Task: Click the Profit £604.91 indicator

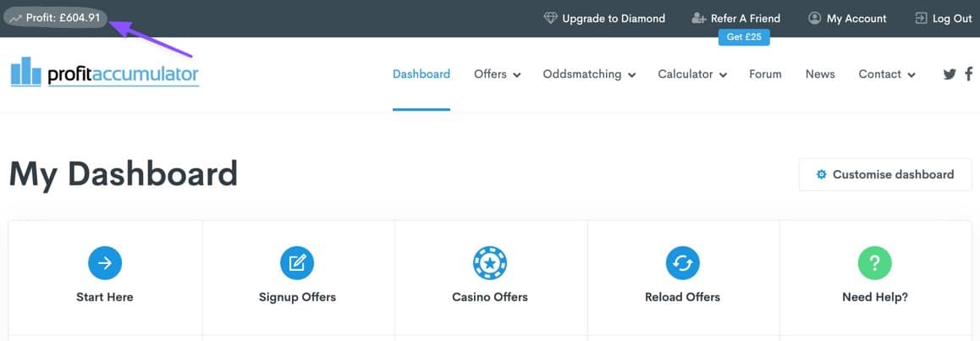Action: [x=55, y=18]
